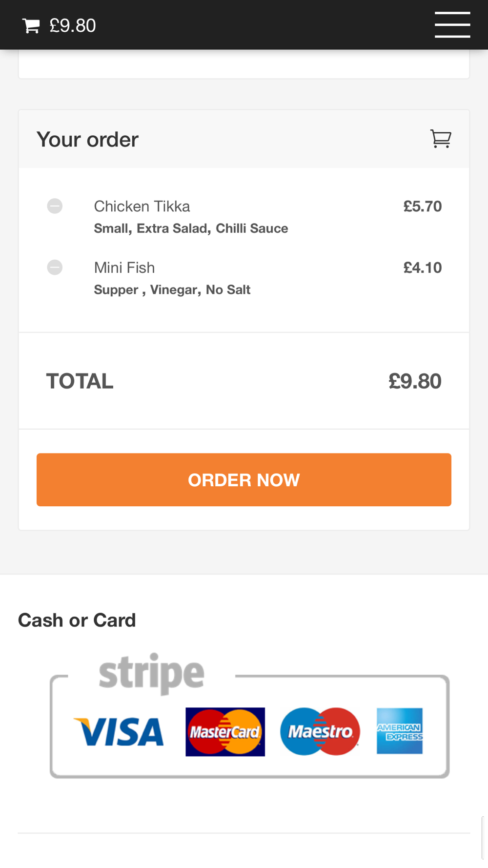This screenshot has width=488, height=868.
Task: Select the Chicken Tikka item name
Action: click(142, 207)
